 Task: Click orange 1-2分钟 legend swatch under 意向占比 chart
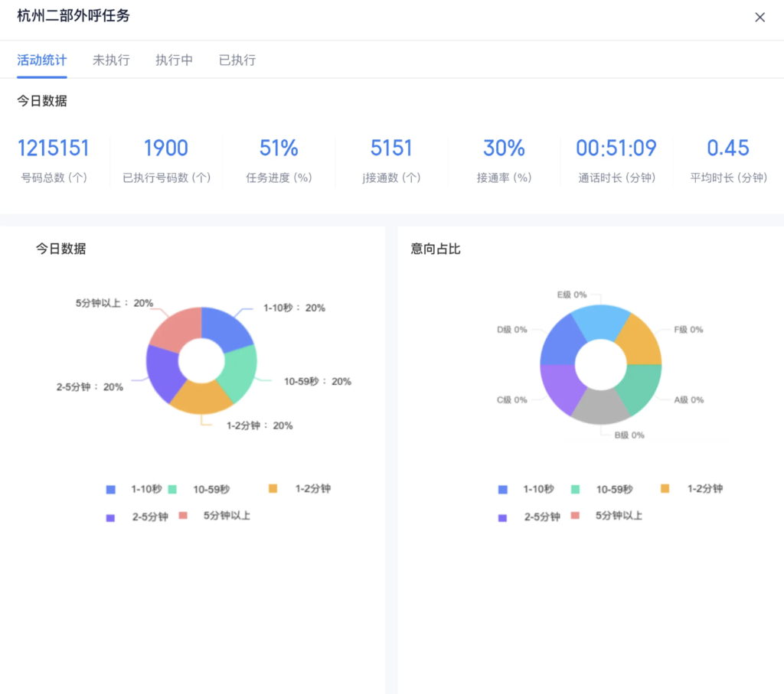665,488
